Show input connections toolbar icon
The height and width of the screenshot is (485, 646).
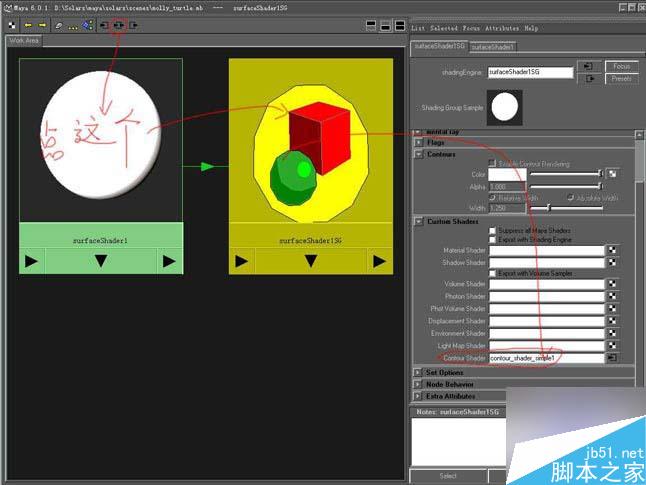[104, 26]
